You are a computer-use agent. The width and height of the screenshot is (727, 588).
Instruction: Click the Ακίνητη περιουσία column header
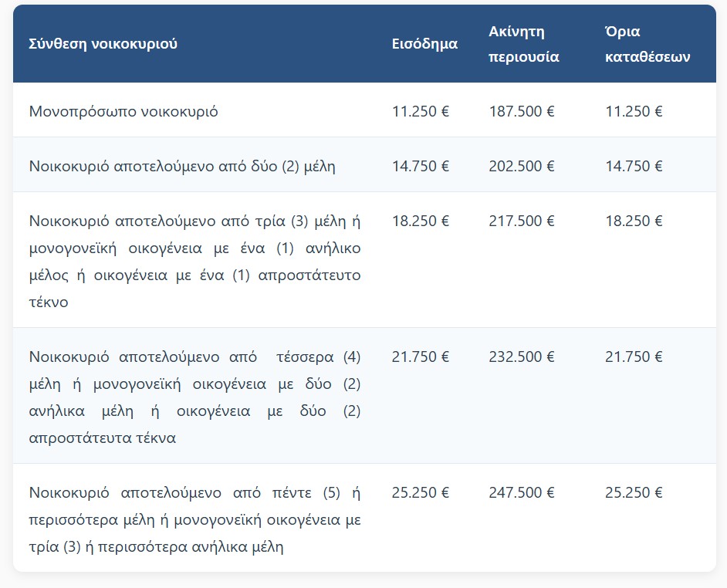click(x=524, y=44)
